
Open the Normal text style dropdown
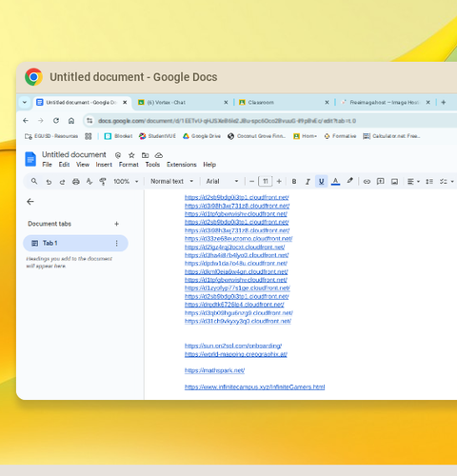click(171, 182)
